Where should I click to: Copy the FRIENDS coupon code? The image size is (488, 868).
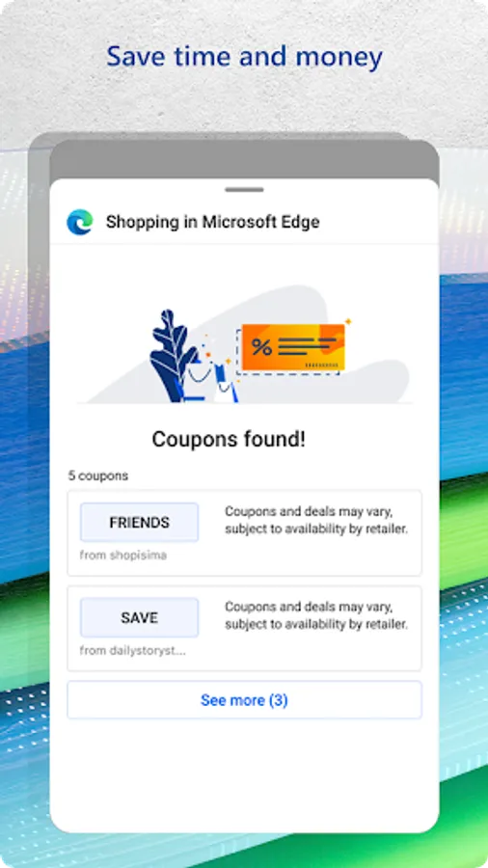[x=140, y=522]
